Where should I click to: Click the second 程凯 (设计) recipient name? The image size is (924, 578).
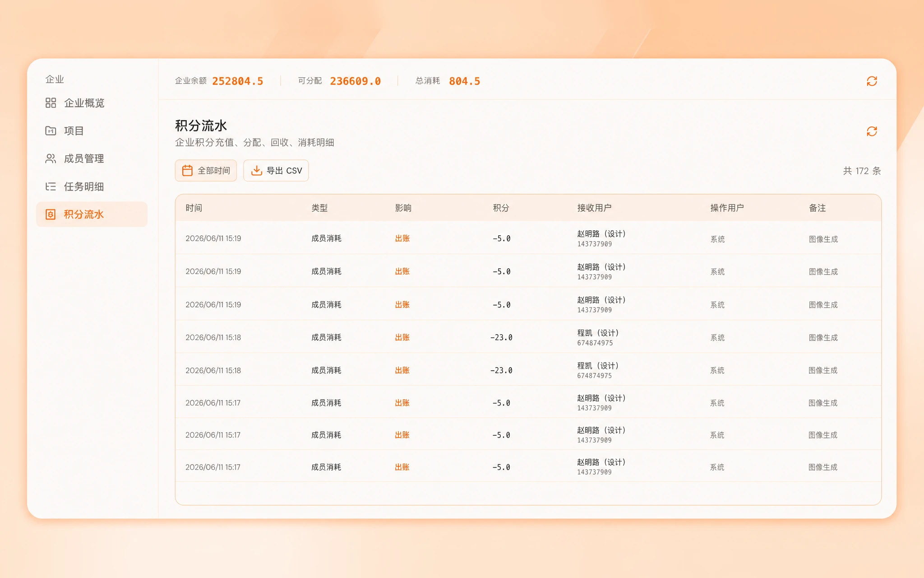pyautogui.click(x=598, y=366)
